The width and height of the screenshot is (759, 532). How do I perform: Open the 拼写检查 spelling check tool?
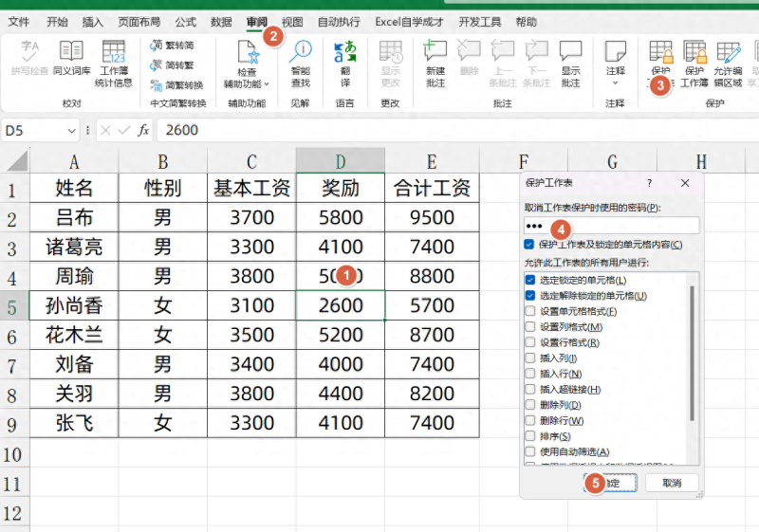tap(29, 58)
